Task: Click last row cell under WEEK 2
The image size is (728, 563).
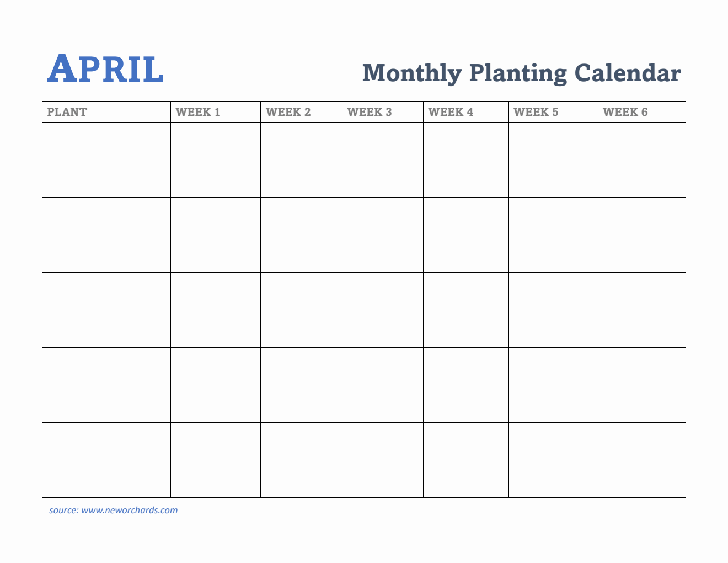Action: click(301, 479)
